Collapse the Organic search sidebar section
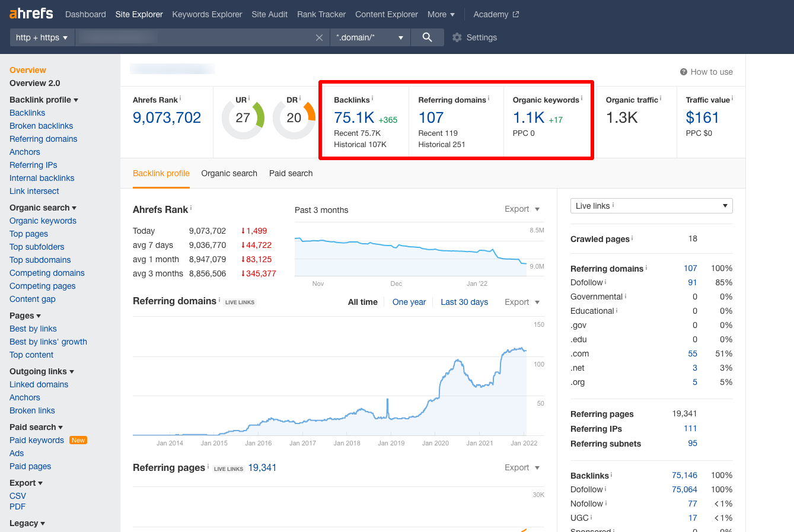This screenshot has width=794, height=532. pos(43,208)
